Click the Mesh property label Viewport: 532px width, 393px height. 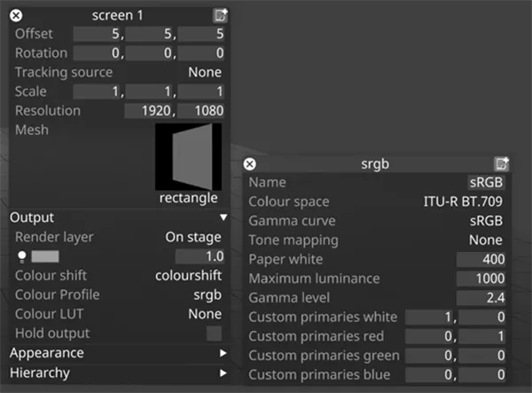pyautogui.click(x=32, y=130)
